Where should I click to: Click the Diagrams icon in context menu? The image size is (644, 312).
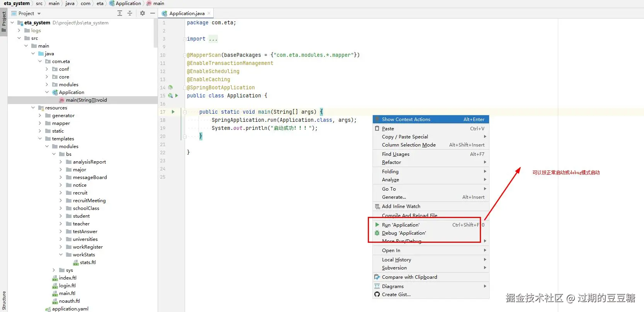(x=377, y=286)
